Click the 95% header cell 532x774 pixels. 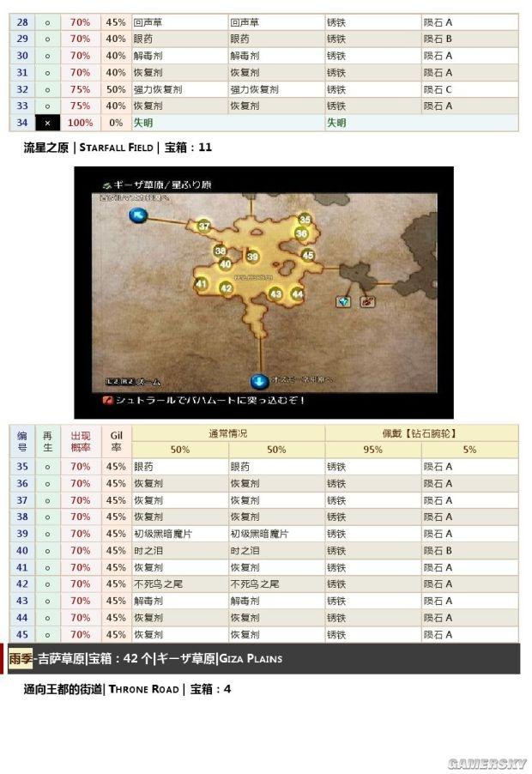click(373, 450)
